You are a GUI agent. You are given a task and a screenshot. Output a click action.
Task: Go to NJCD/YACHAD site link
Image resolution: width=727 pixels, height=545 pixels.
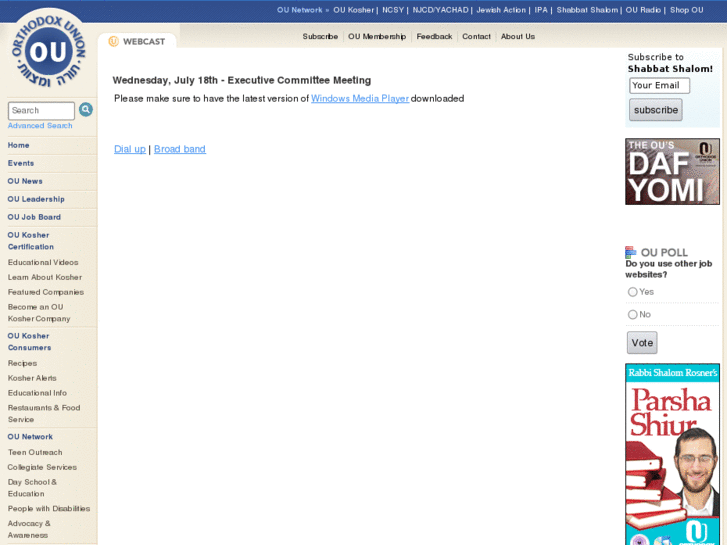point(440,10)
